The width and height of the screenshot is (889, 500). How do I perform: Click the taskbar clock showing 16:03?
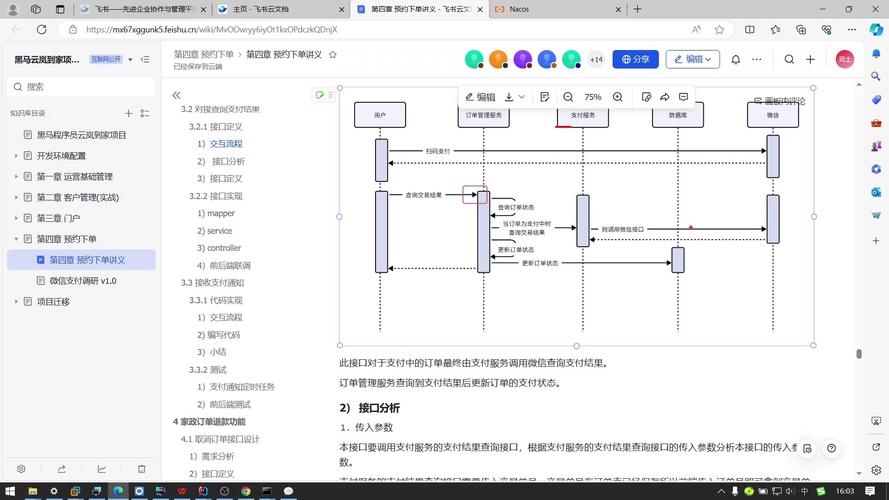[x=845, y=491]
